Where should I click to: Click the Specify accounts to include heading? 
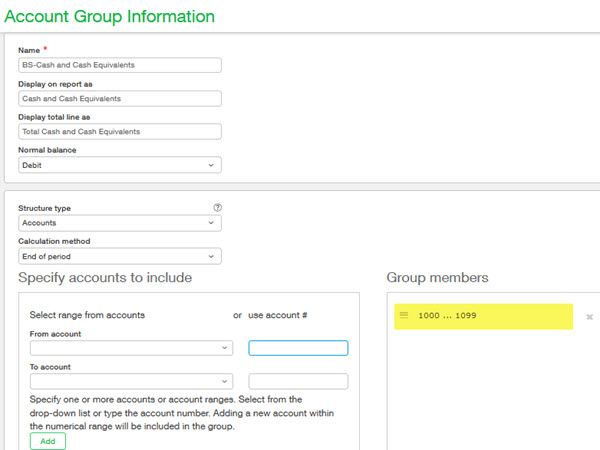click(105, 277)
